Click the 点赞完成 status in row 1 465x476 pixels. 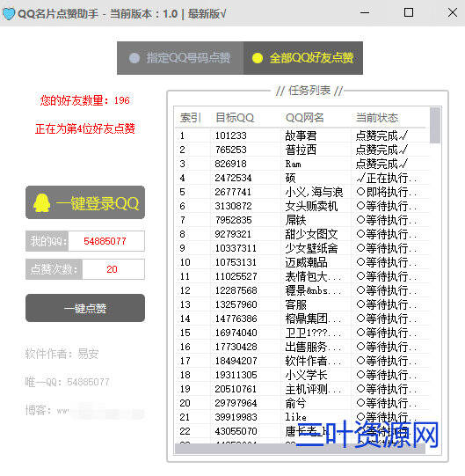pyautogui.click(x=381, y=135)
